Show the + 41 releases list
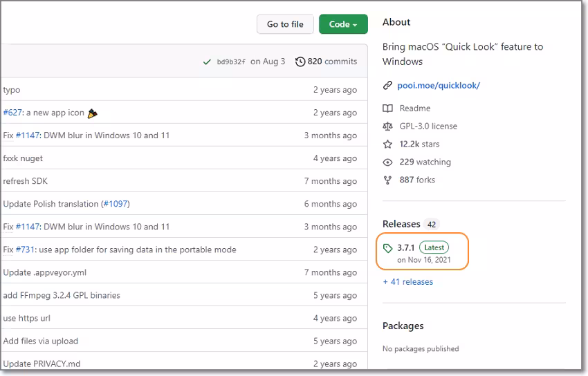 [x=407, y=282]
